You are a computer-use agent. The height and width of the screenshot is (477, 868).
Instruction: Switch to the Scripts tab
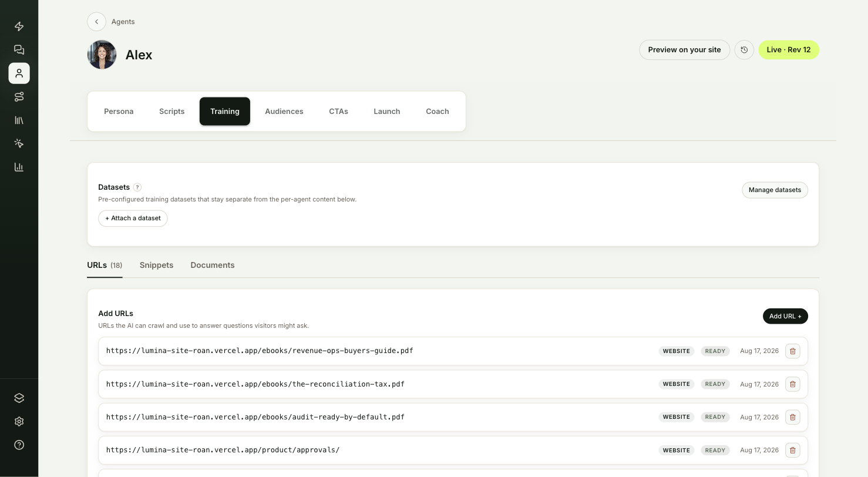click(x=172, y=112)
